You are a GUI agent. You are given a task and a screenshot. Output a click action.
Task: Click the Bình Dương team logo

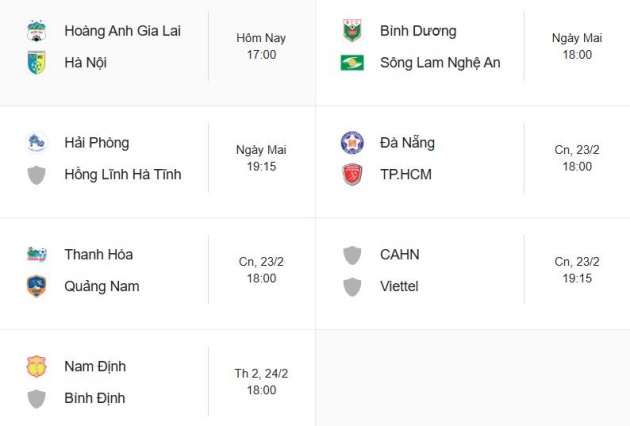352,31
